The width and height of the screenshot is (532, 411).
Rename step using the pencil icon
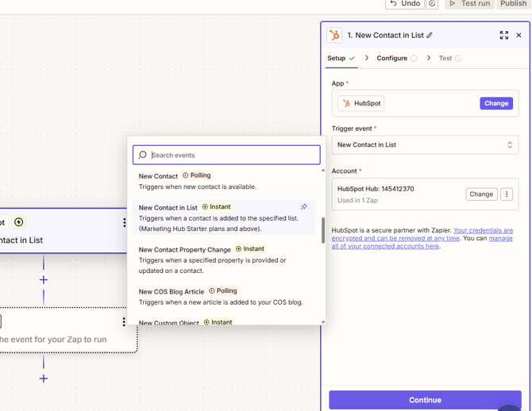(x=430, y=35)
